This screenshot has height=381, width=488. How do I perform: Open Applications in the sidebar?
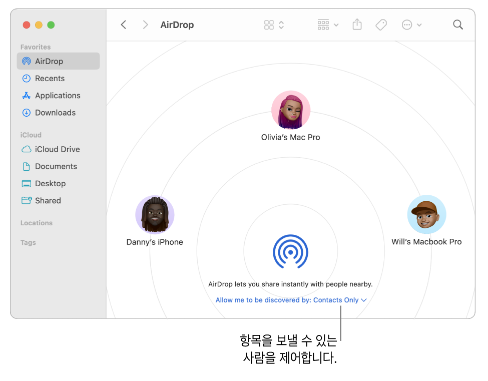click(x=58, y=95)
